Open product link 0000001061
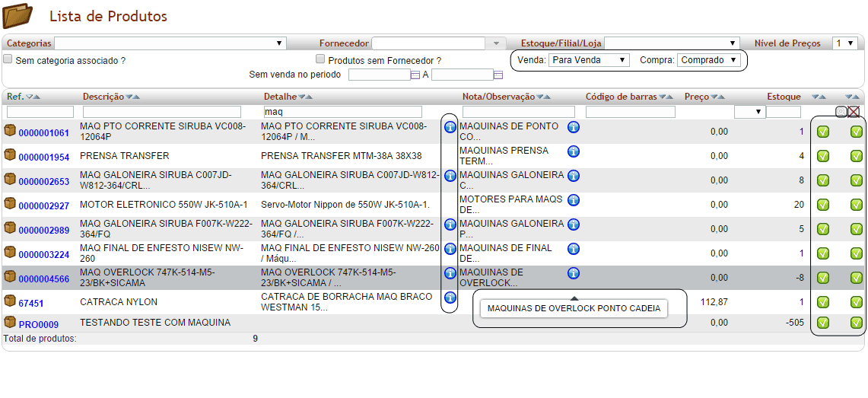 click(x=44, y=133)
